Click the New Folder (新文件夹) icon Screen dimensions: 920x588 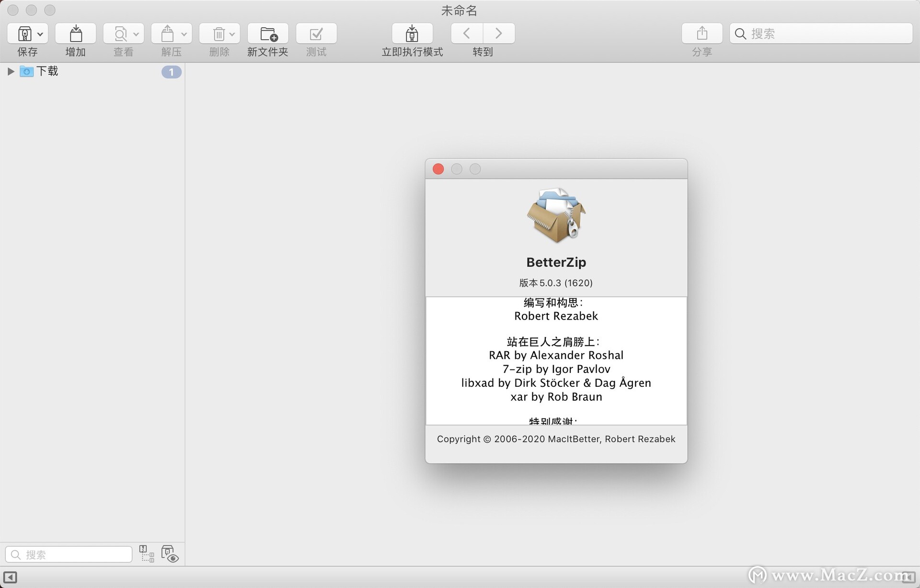coord(268,34)
